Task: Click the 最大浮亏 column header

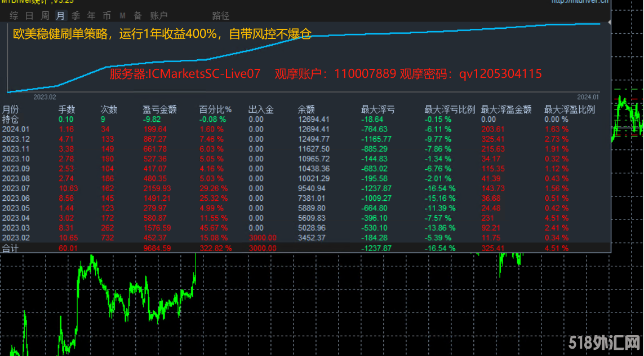Action: [x=378, y=109]
